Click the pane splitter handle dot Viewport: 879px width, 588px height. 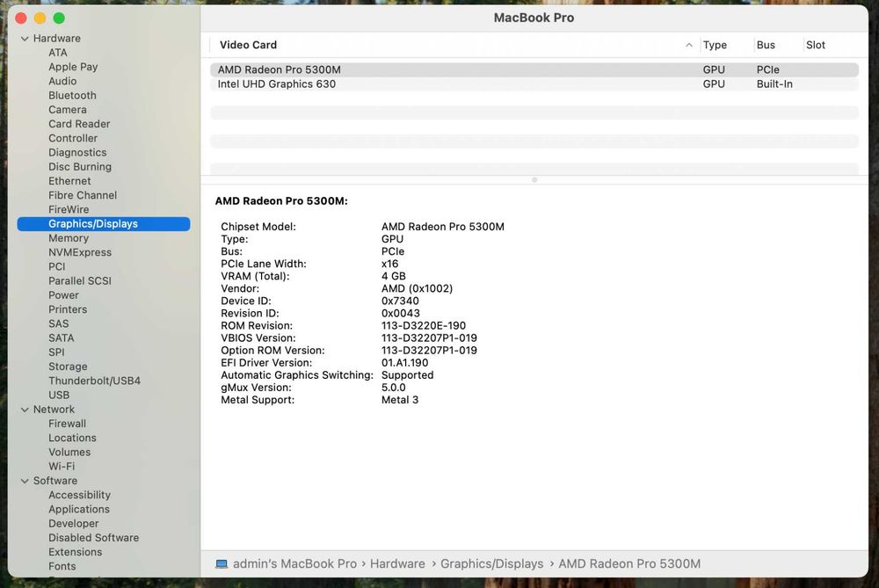pyautogui.click(x=534, y=180)
